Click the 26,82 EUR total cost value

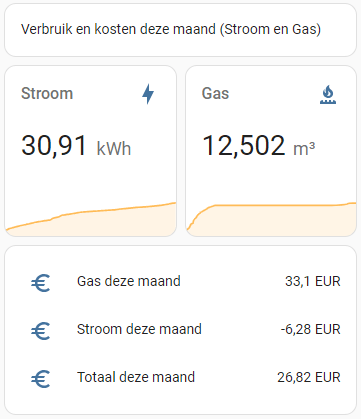[x=309, y=377]
